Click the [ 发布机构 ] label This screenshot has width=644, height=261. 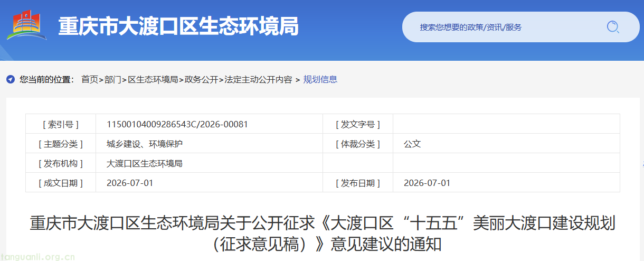click(61, 163)
